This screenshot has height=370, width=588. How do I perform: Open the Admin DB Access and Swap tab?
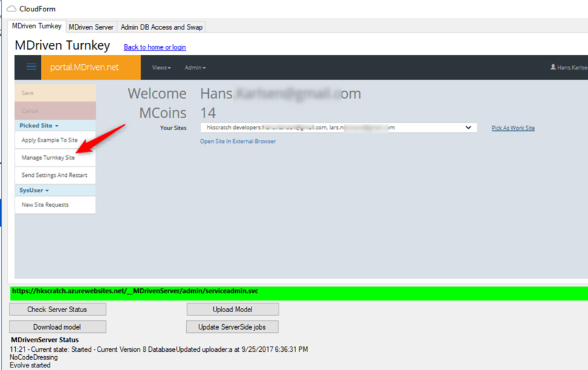pos(161,27)
